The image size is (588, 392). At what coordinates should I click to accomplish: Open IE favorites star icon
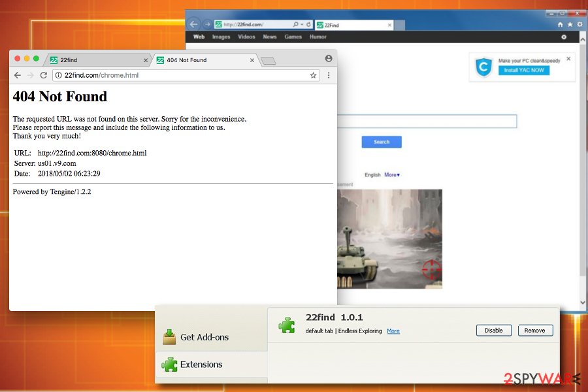[x=570, y=24]
